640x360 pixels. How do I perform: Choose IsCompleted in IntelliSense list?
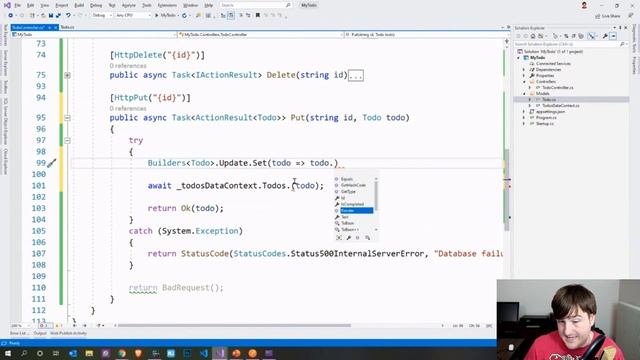[x=353, y=204]
